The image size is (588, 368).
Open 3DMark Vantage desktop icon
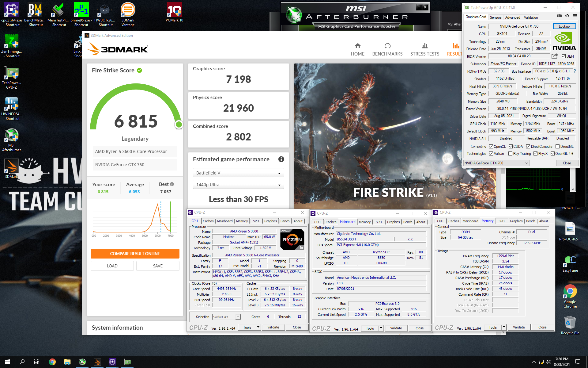tap(128, 14)
